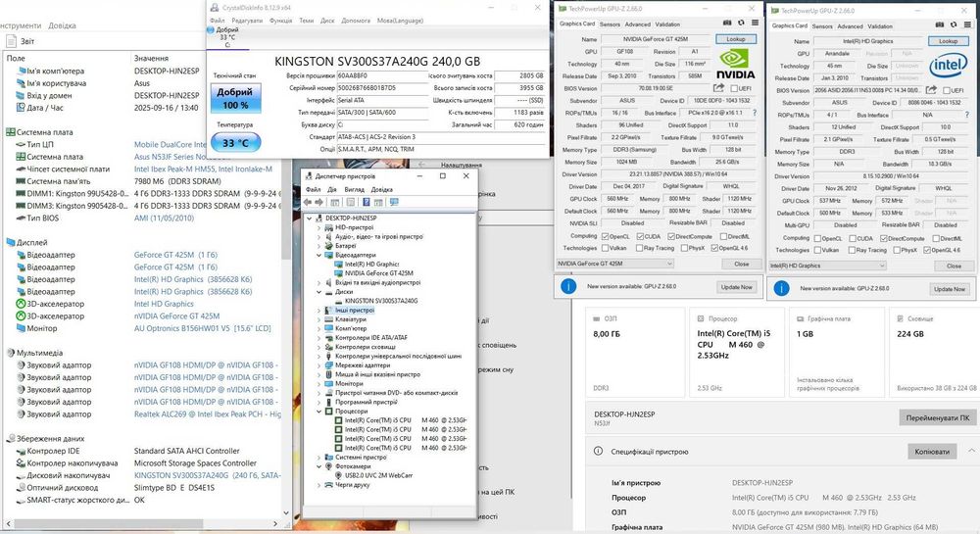Click the NVIDIA logo in GPU-Z
980x534 pixels.
click(735, 65)
